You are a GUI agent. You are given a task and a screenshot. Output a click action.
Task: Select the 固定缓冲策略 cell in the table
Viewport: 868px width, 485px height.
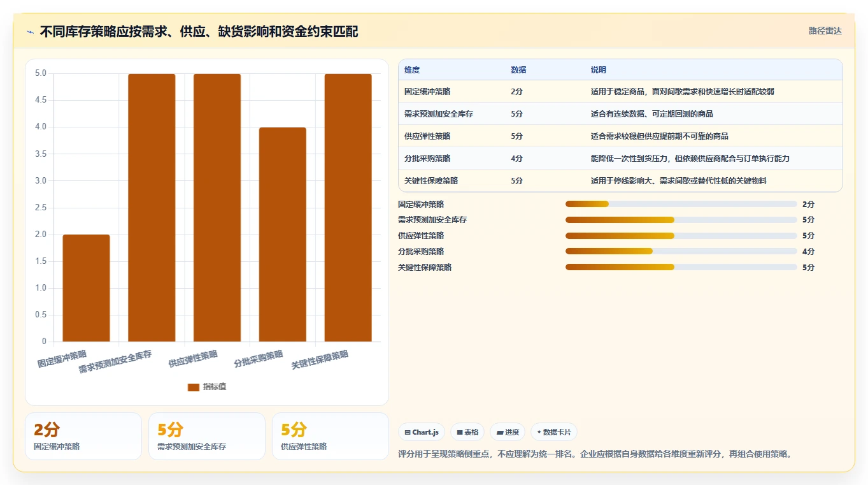pos(427,92)
